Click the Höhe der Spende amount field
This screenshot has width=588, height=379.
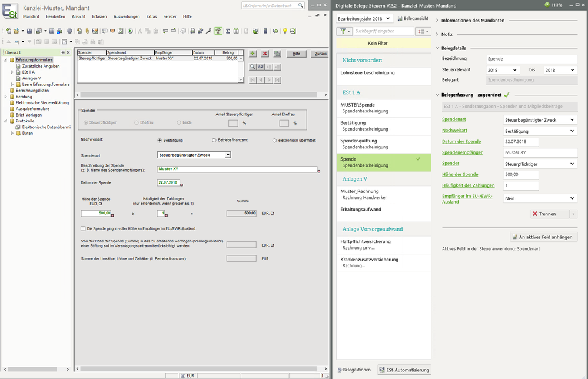pyautogui.click(x=95, y=213)
